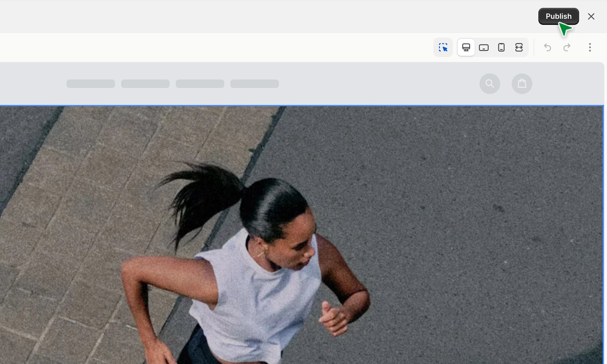The image size is (607, 364).
Task: Switch to desktop preview mode
Action: coord(466,47)
